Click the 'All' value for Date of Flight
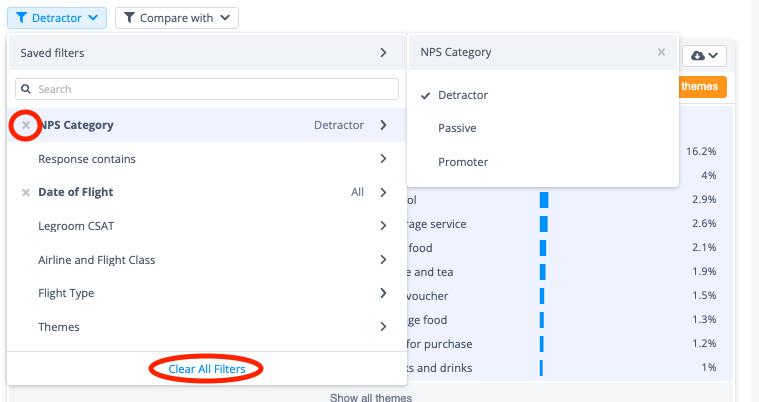The width and height of the screenshot is (759, 402). click(357, 192)
